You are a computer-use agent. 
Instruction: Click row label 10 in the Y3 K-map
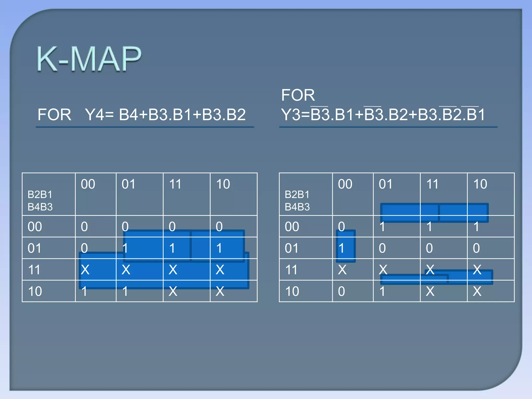306,291
